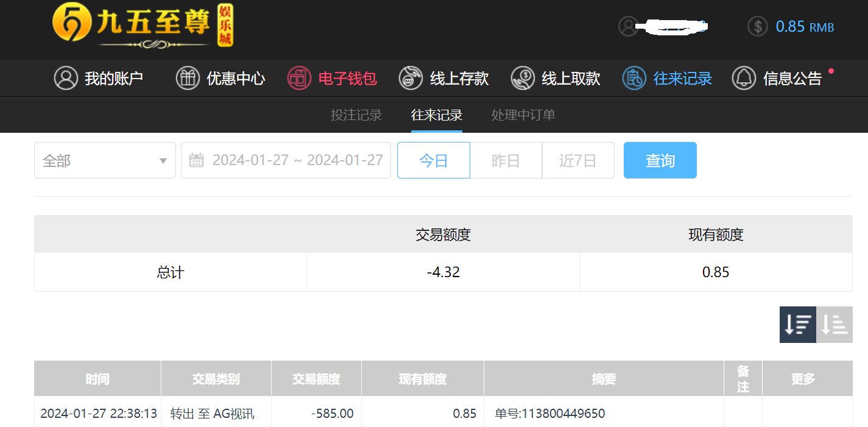
Task: Click order number 单号:113800449650
Action: pos(550,414)
